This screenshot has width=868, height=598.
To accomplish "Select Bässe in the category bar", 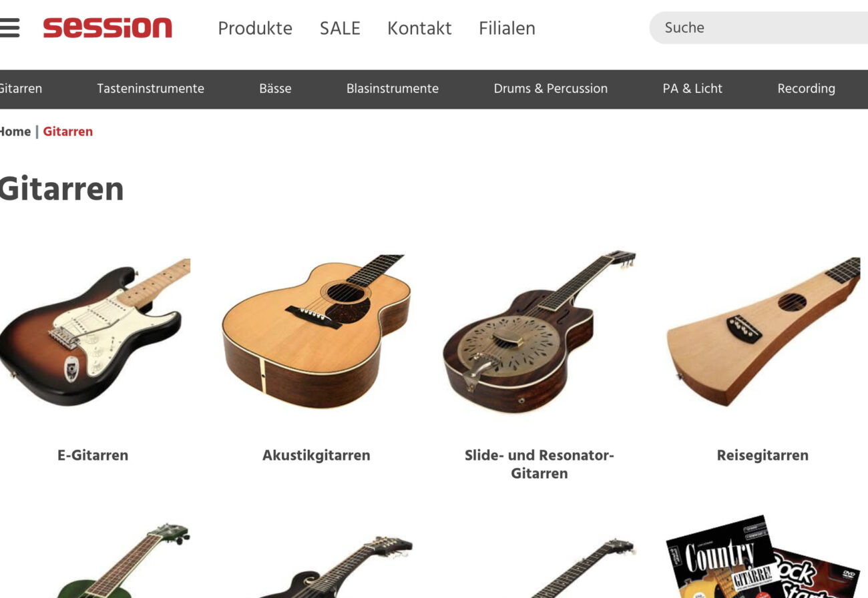I will pos(275,89).
